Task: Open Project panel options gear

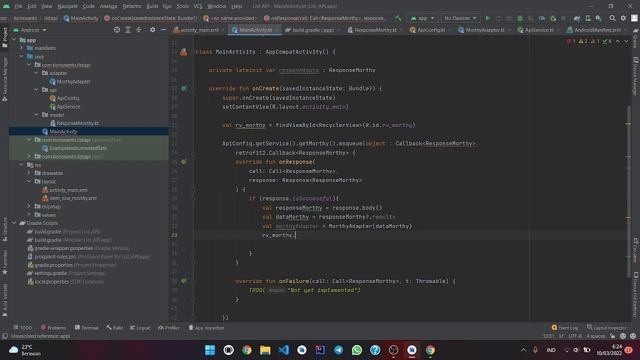Action: (152, 30)
